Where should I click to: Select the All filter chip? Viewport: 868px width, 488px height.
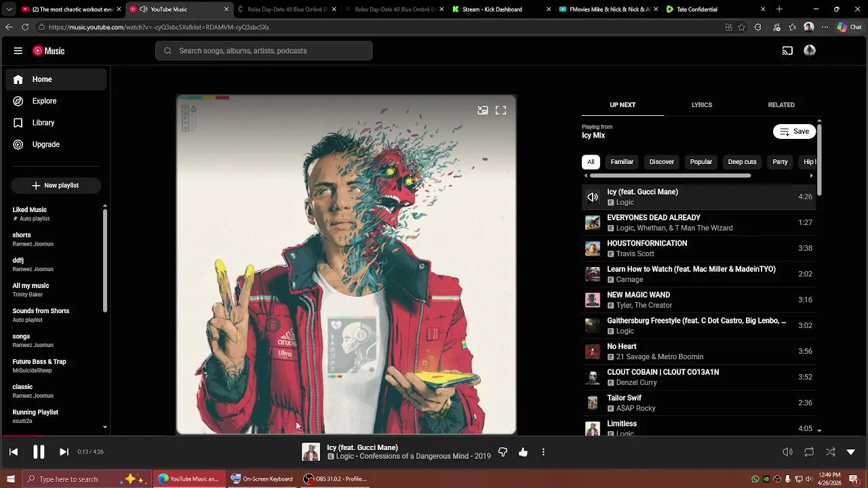click(591, 162)
